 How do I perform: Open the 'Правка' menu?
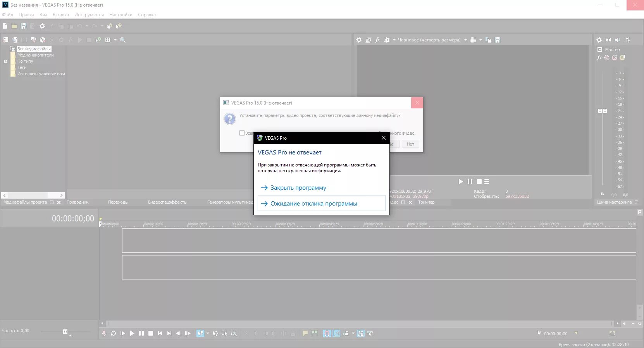(x=26, y=15)
